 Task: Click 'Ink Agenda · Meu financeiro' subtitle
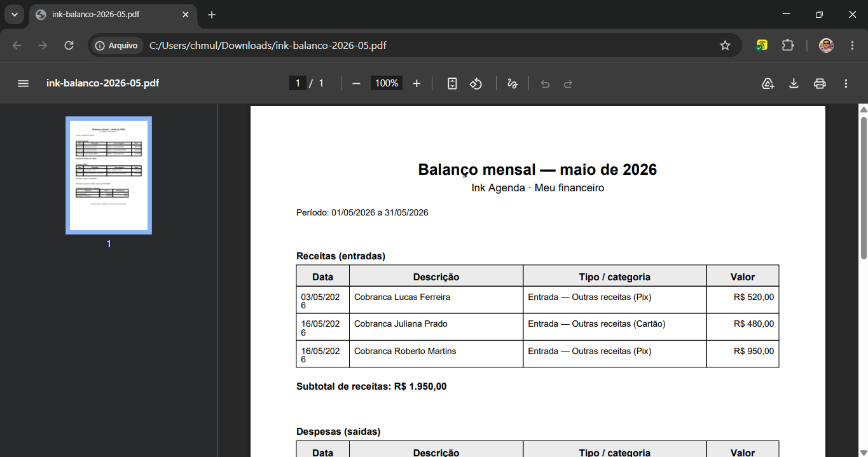point(537,188)
